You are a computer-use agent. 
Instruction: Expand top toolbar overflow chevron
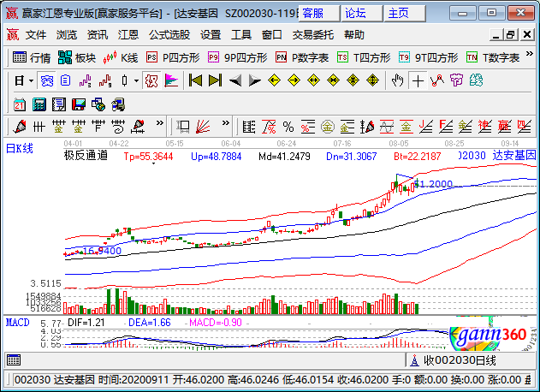click(x=530, y=54)
